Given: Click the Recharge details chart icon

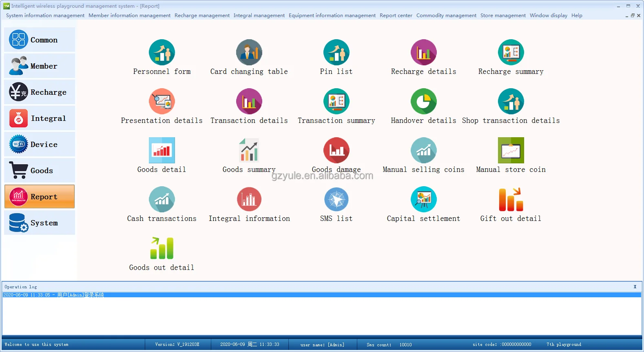Looking at the screenshot, I should coord(424,52).
